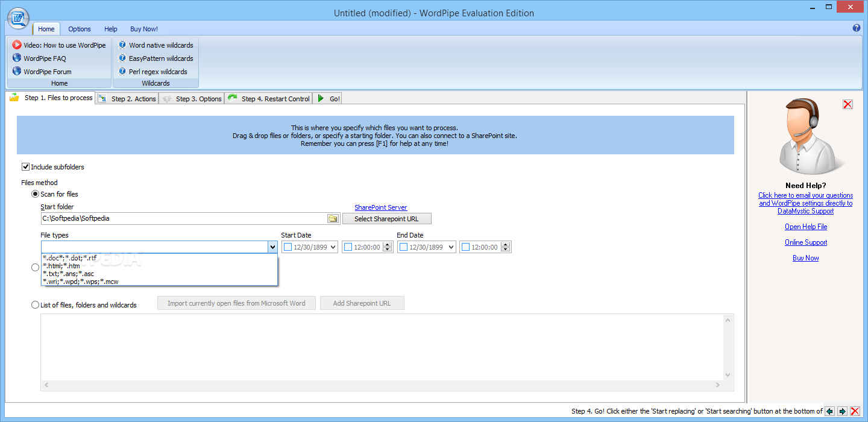
Task: Click Select Sharepoint URL button
Action: click(386, 219)
